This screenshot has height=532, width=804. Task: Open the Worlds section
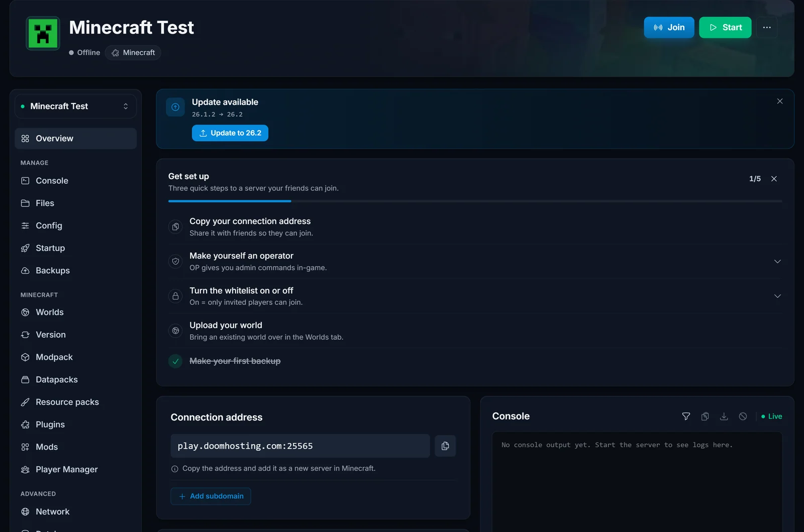[75, 312]
